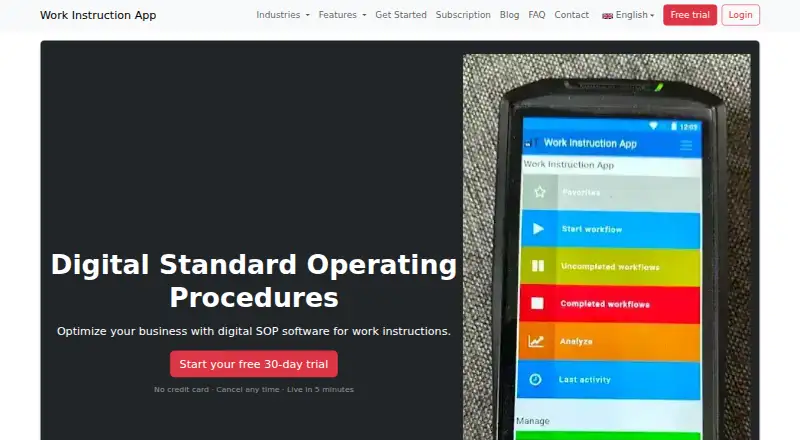
Task: Click the 'No credit card' note text
Action: click(x=254, y=389)
